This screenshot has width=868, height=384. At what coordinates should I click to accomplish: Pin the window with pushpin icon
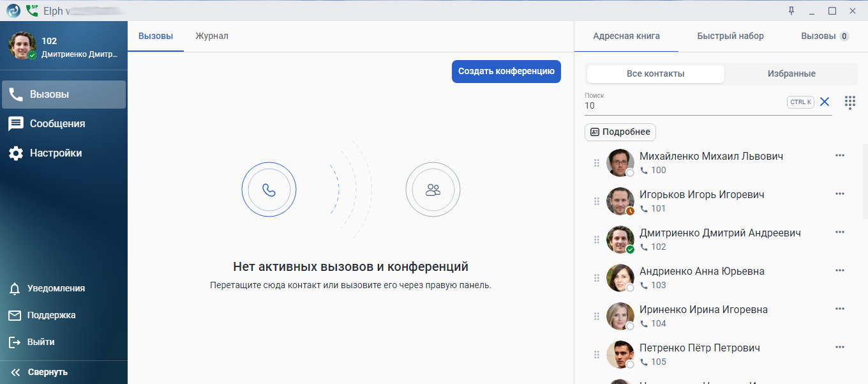[792, 10]
